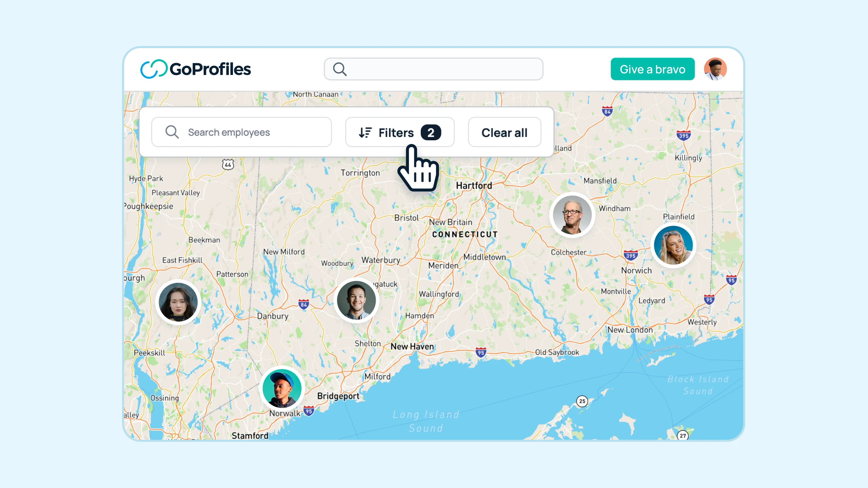
Task: Click the user profile avatar icon
Action: point(715,68)
